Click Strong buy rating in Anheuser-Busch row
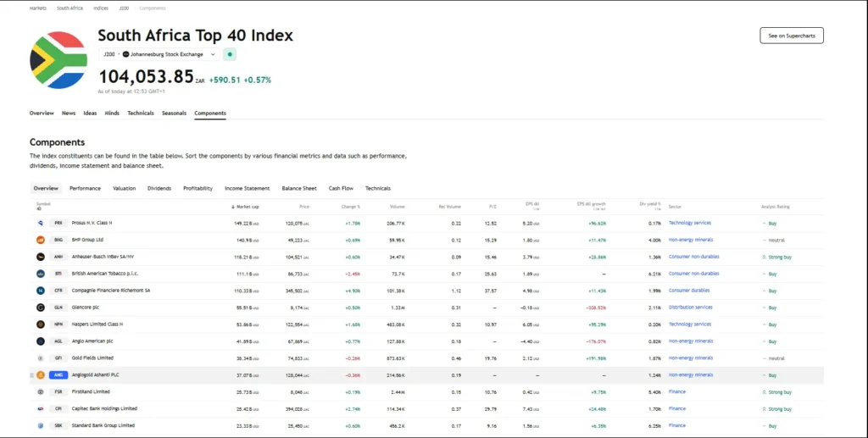Image resolution: width=868 pixels, height=438 pixels. [x=776, y=258]
